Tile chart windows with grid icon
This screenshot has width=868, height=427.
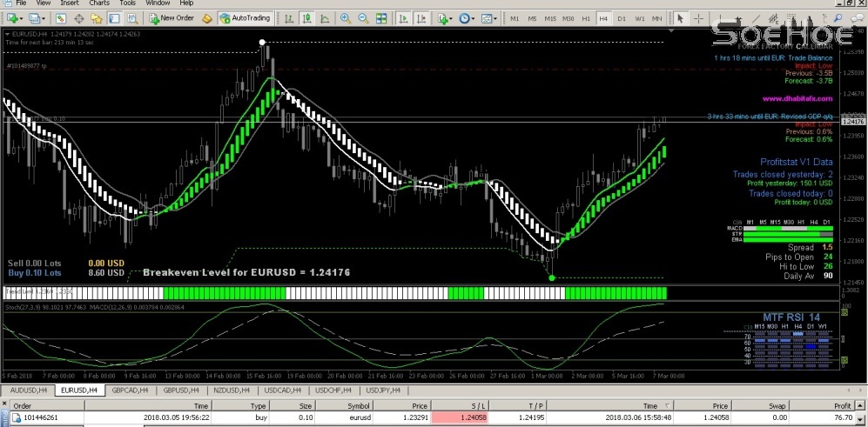[381, 17]
